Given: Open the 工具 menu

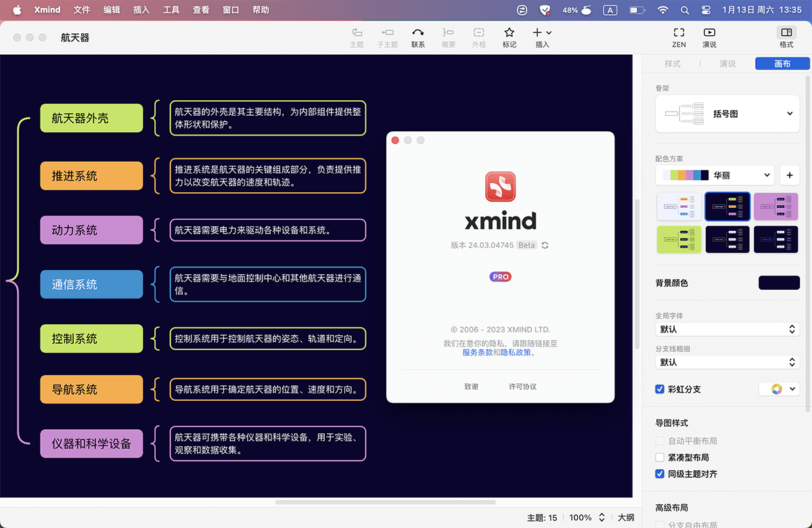Looking at the screenshot, I should (x=171, y=10).
